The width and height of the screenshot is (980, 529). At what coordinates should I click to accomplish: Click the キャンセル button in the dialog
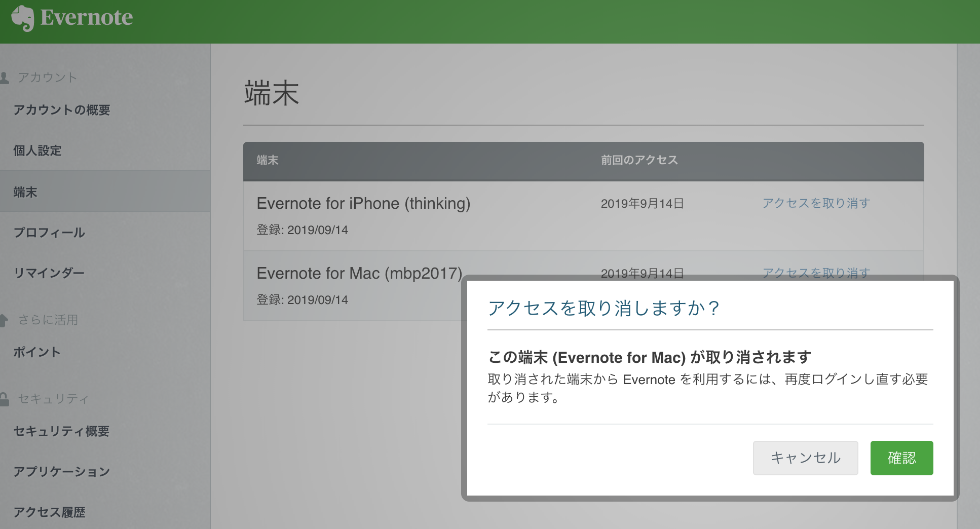point(805,458)
